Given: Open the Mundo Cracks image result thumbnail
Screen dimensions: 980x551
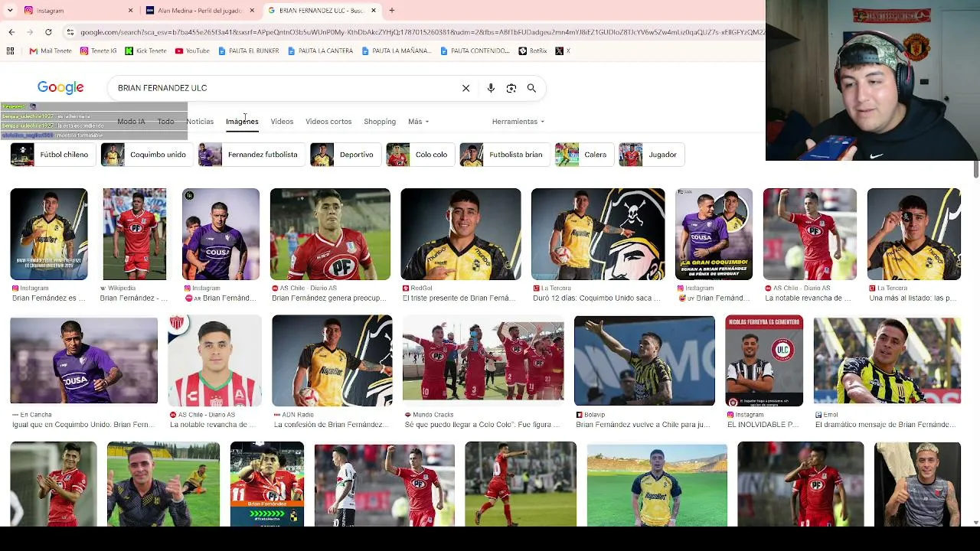Looking at the screenshot, I should click(x=483, y=360).
